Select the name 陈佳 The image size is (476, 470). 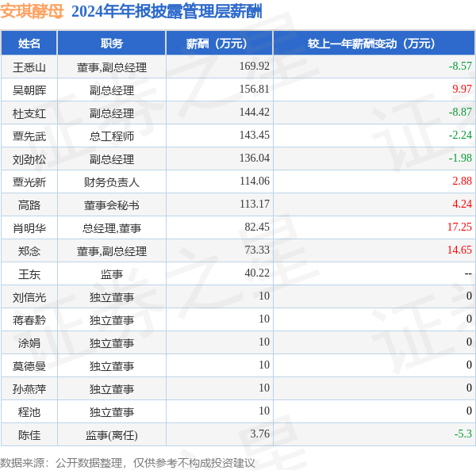(29, 435)
